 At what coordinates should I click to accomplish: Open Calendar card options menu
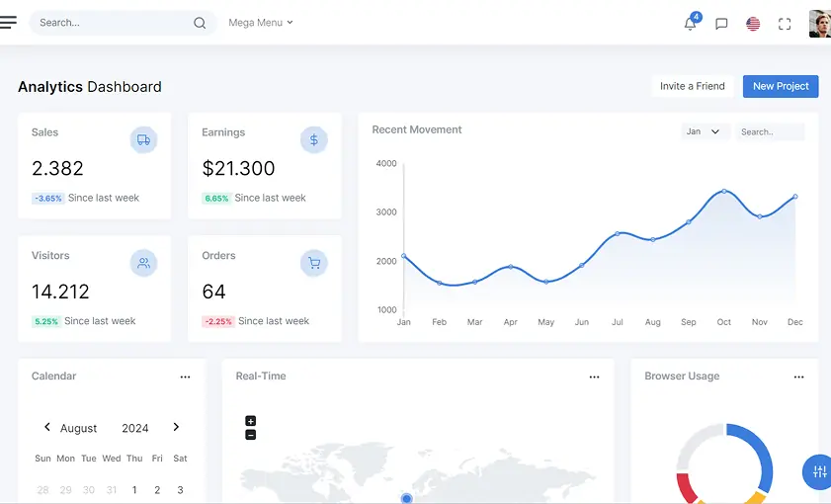click(185, 377)
